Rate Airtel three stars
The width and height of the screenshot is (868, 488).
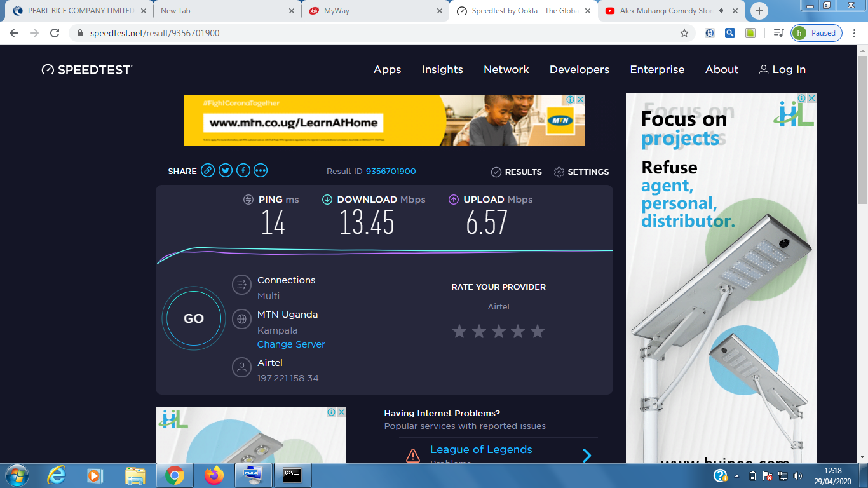[499, 331]
